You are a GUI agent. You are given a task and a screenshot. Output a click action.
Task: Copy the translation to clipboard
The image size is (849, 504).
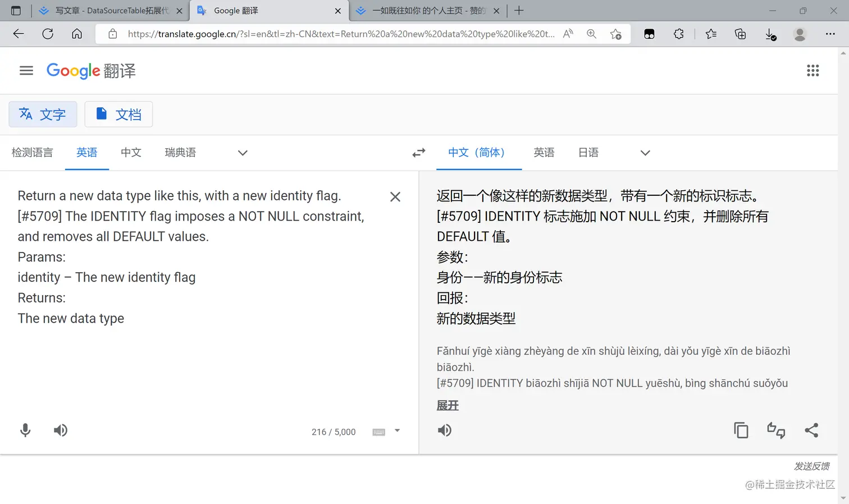click(741, 430)
